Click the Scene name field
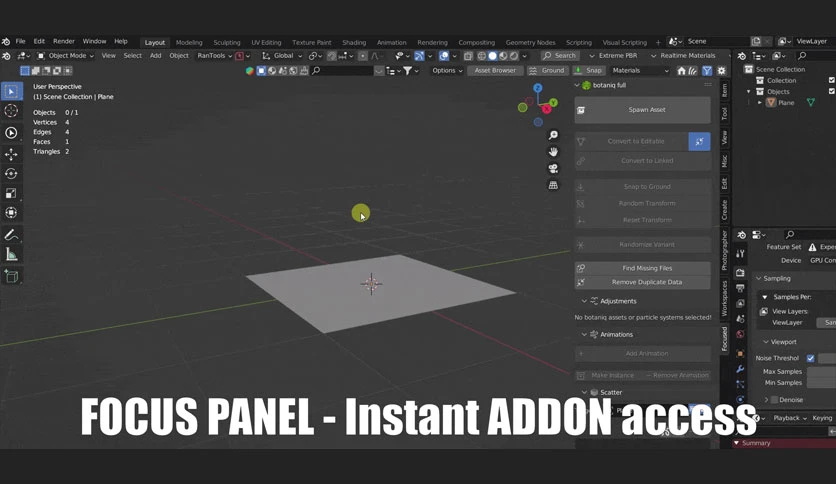 (x=716, y=41)
